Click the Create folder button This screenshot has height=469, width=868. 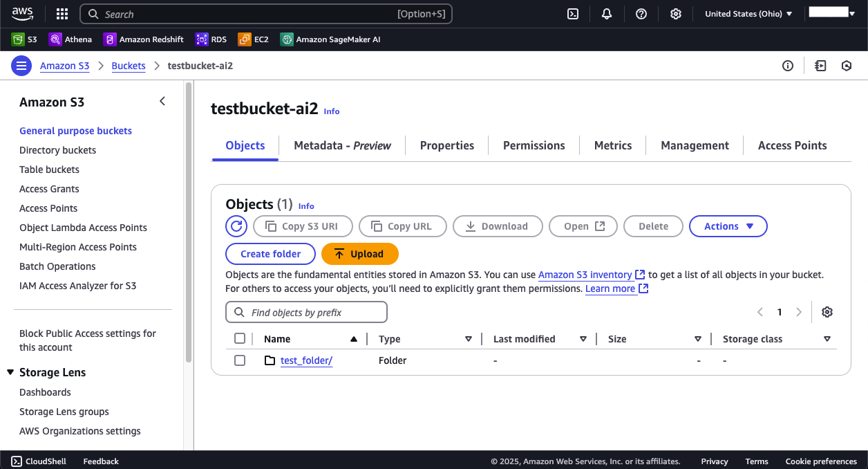point(270,254)
